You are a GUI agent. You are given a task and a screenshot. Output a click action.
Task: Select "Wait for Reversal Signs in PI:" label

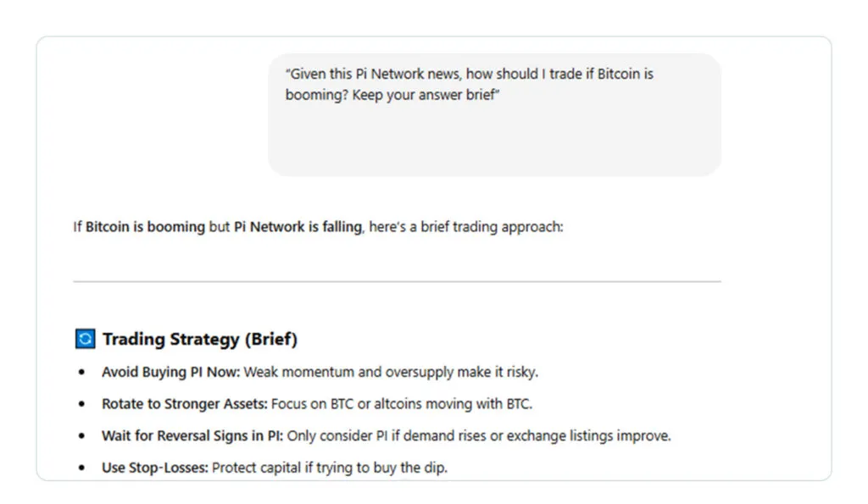(192, 435)
